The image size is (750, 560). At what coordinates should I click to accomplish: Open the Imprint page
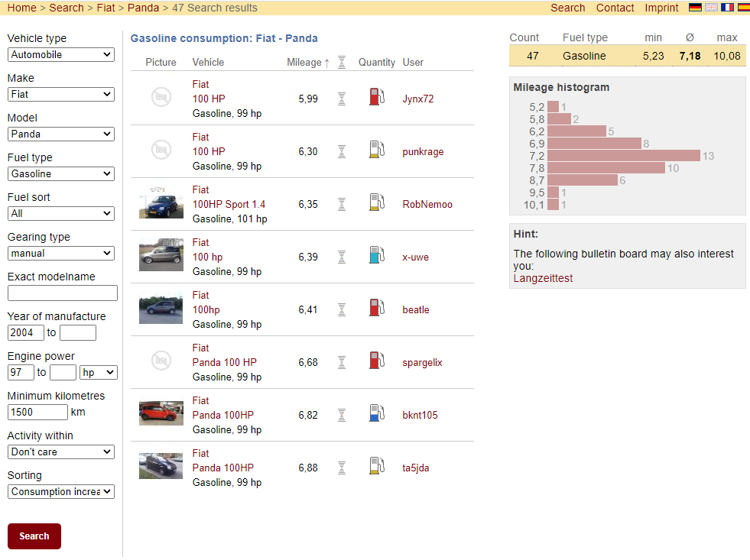[x=661, y=8]
